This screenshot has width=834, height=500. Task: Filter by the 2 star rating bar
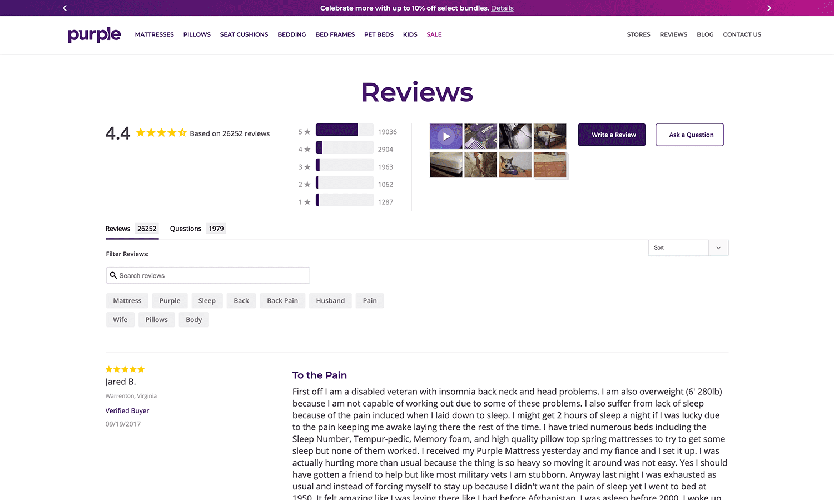(345, 183)
